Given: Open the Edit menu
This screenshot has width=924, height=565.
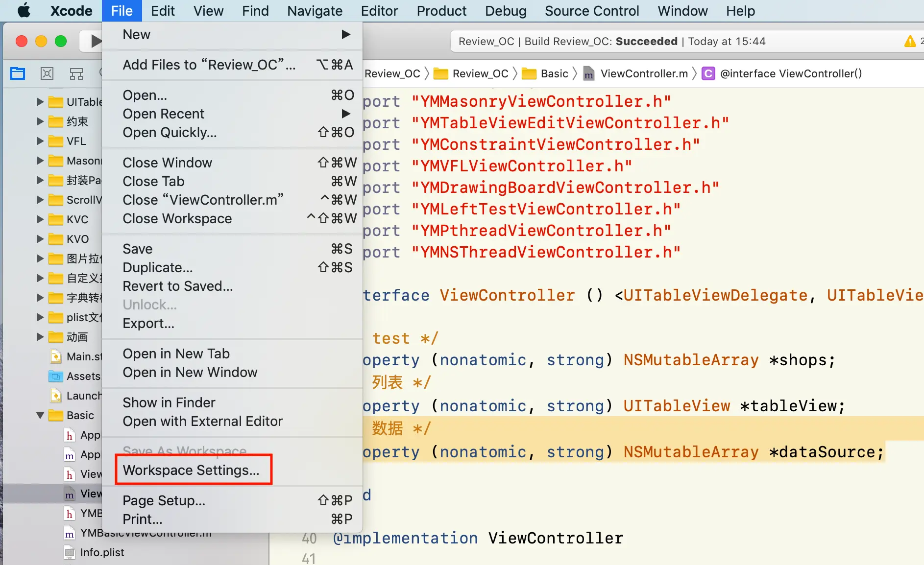Looking at the screenshot, I should [x=163, y=11].
